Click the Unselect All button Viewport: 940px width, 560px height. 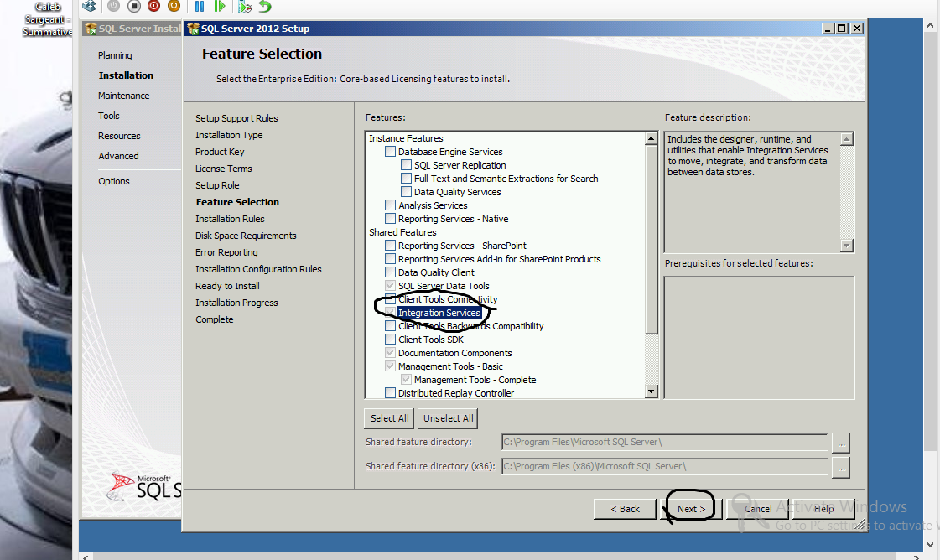449,418
